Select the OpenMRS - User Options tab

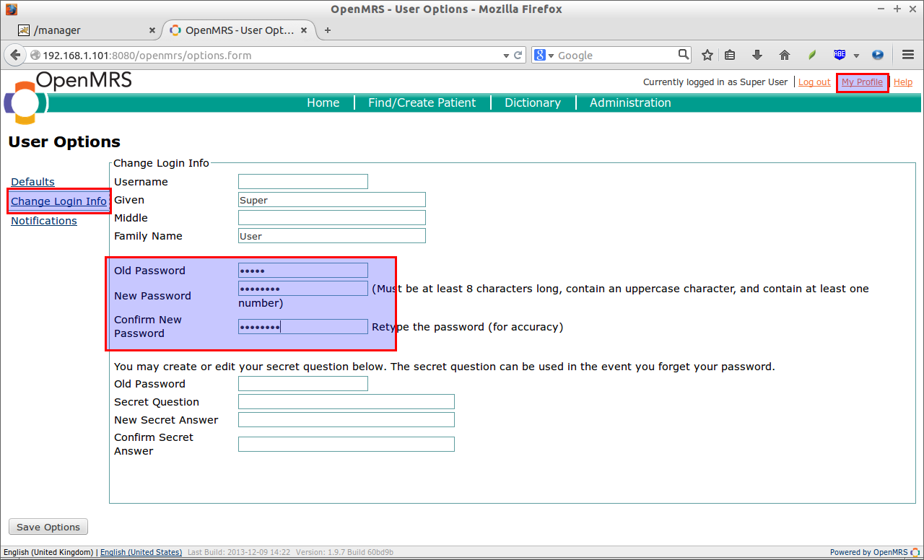[238, 30]
